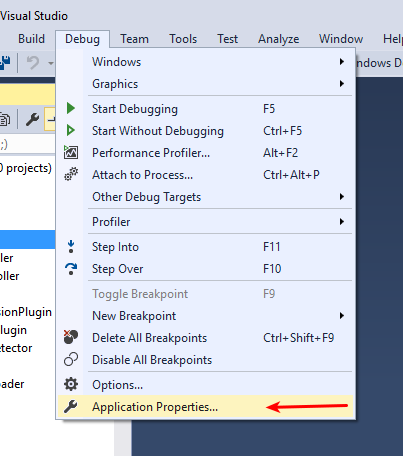Click the wrench icon beside Application Properties
Viewport: 403px width, 456px height.
(71, 406)
